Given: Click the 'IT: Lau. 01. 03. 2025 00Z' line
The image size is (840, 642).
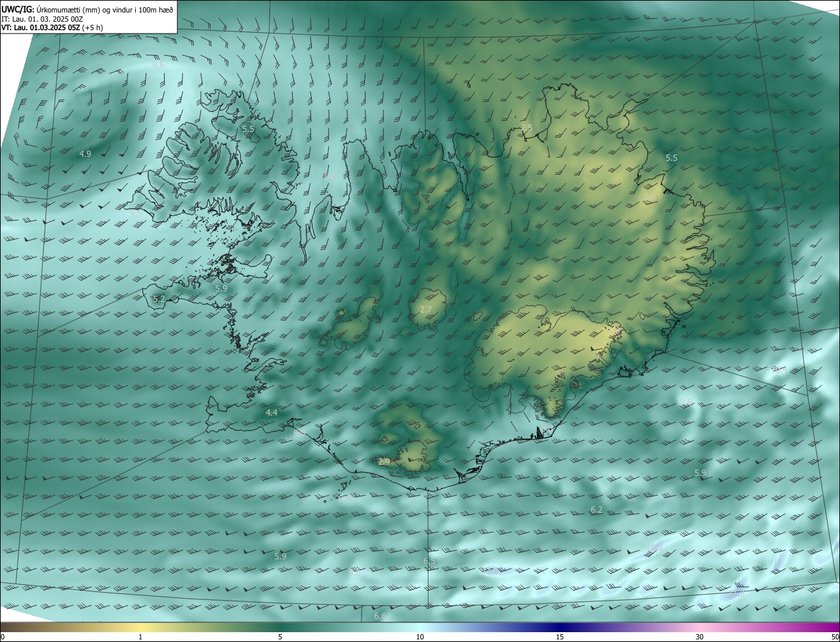Looking at the screenshot, I should tap(42, 18).
